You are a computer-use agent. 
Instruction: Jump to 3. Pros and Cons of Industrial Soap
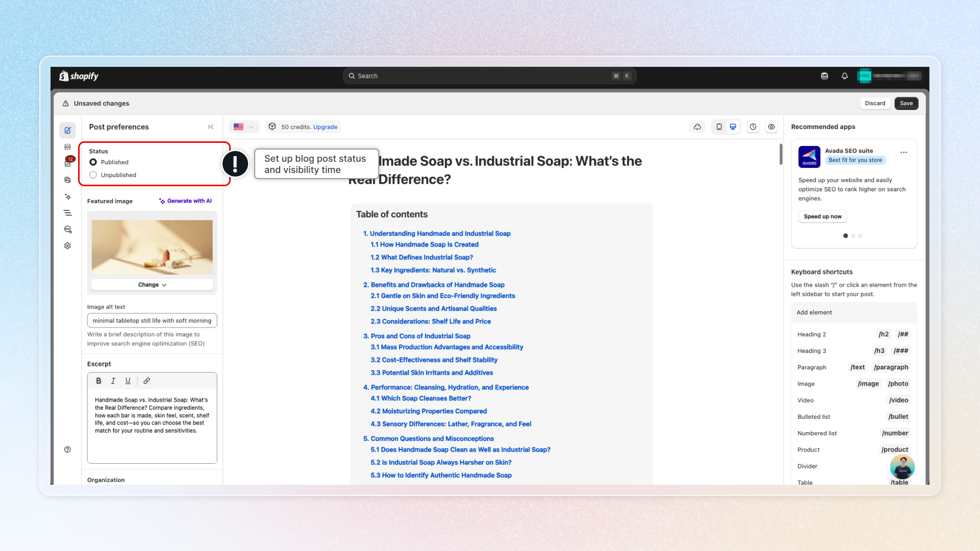tap(416, 336)
